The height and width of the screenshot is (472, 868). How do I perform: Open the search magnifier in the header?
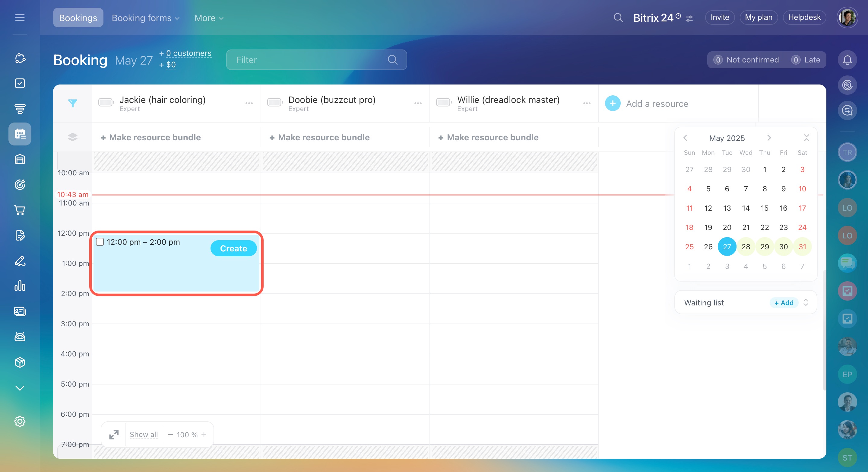(618, 18)
